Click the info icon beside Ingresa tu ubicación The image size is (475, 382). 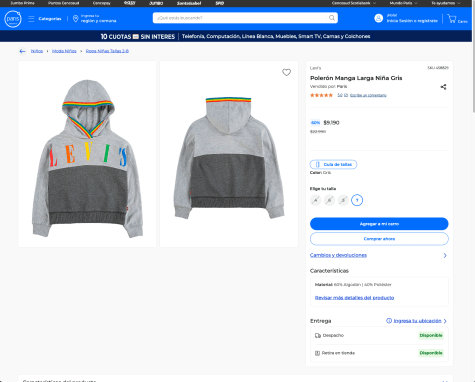tap(389, 321)
